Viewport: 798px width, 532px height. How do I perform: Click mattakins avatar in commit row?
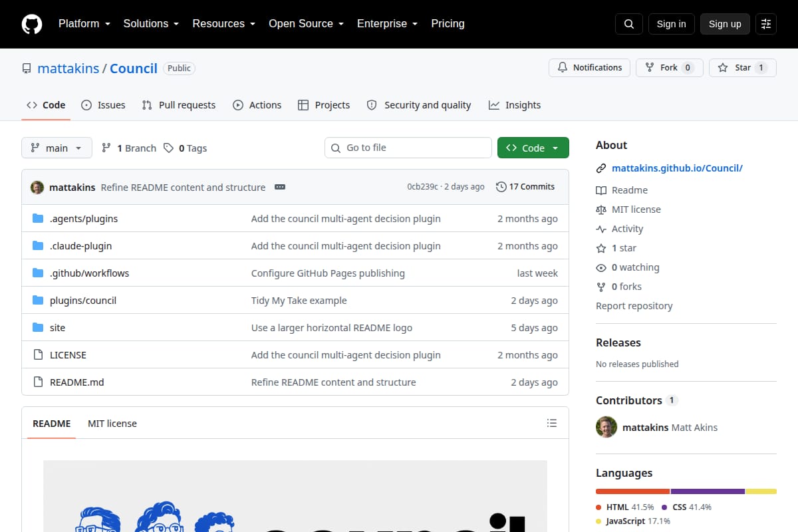pos(37,187)
